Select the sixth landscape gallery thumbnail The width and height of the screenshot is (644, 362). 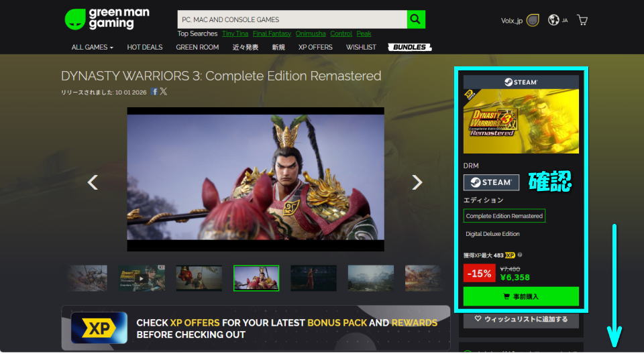tap(371, 278)
